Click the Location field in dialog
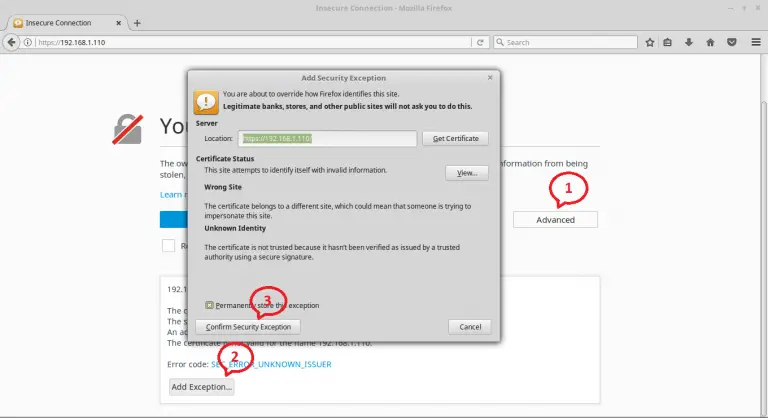This screenshot has height=418, width=768. pyautogui.click(x=326, y=138)
